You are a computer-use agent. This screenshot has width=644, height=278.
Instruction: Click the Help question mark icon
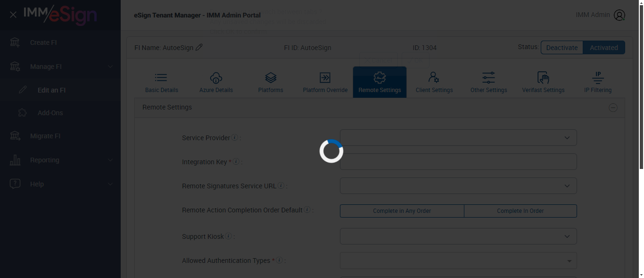15,184
